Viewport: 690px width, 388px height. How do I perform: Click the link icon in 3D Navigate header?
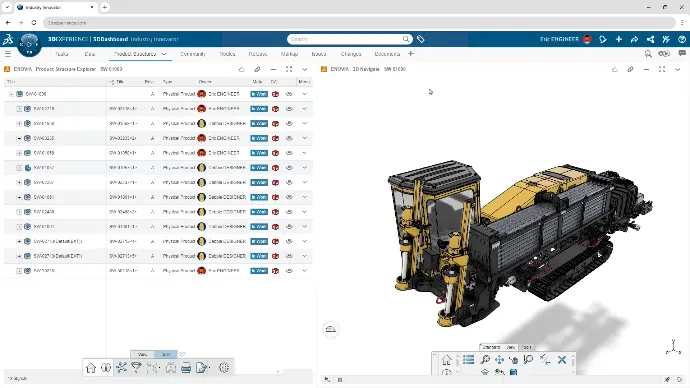coord(630,69)
